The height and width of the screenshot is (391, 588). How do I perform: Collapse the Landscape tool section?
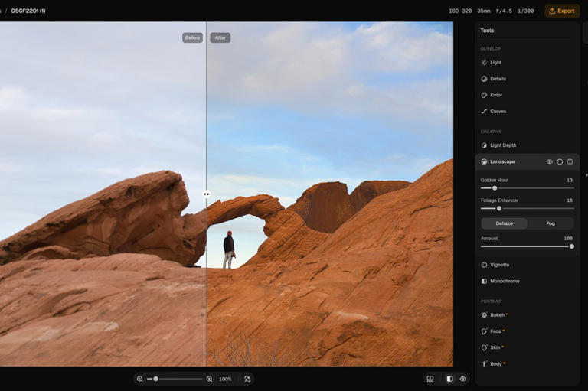point(502,161)
